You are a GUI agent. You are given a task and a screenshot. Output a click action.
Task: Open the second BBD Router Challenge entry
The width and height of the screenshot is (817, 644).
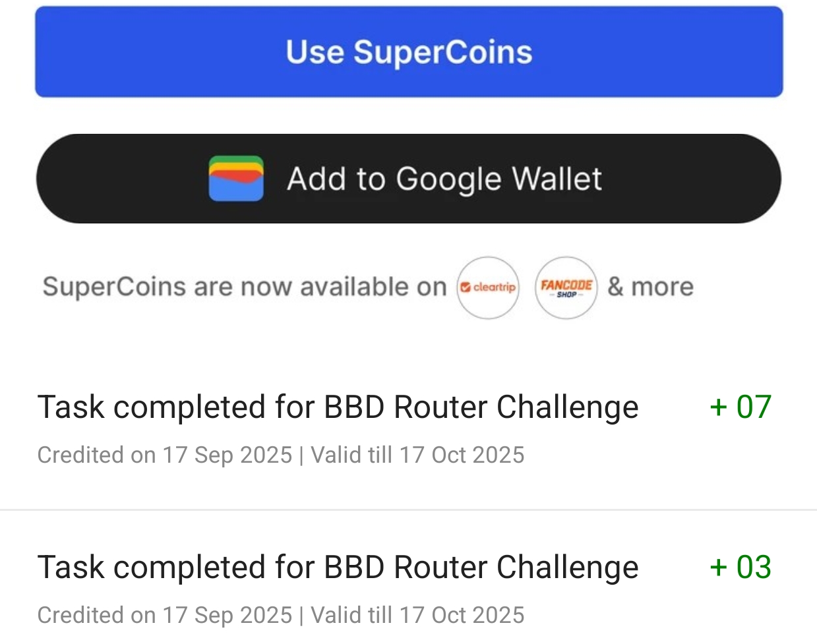tap(338, 567)
